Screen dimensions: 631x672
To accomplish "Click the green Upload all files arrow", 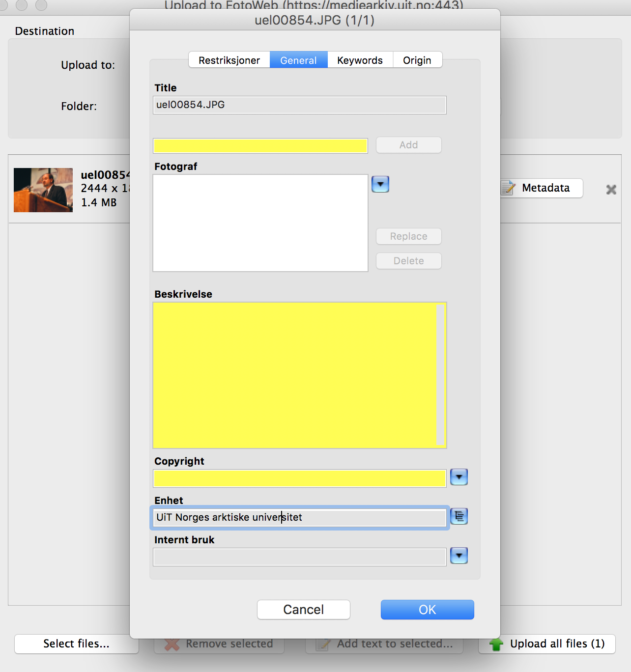I will [x=496, y=644].
